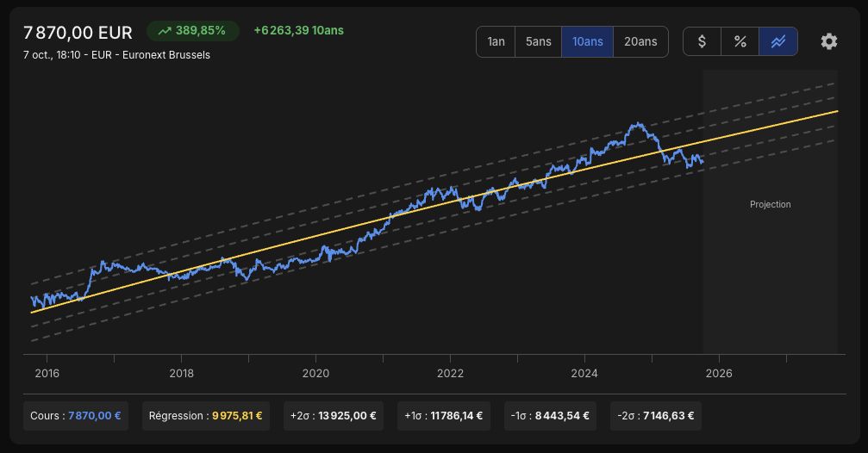
Task: Click the green trending-up arrow badge
Action: click(192, 31)
